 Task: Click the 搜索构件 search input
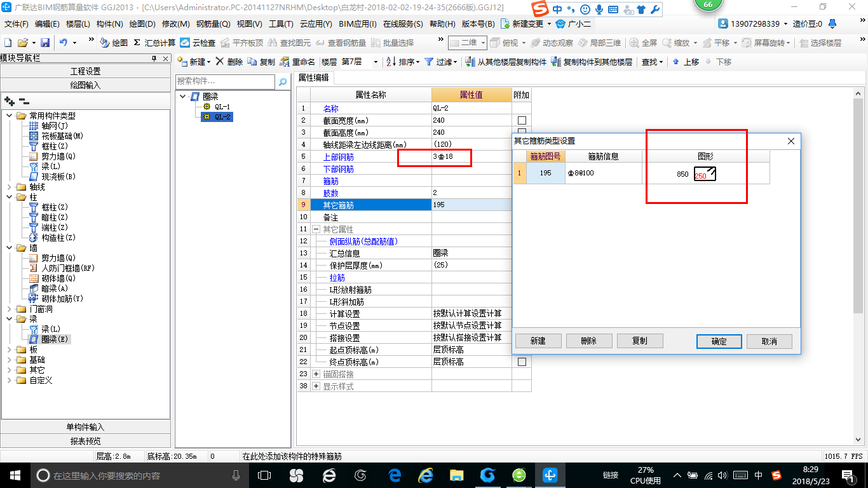coord(226,81)
